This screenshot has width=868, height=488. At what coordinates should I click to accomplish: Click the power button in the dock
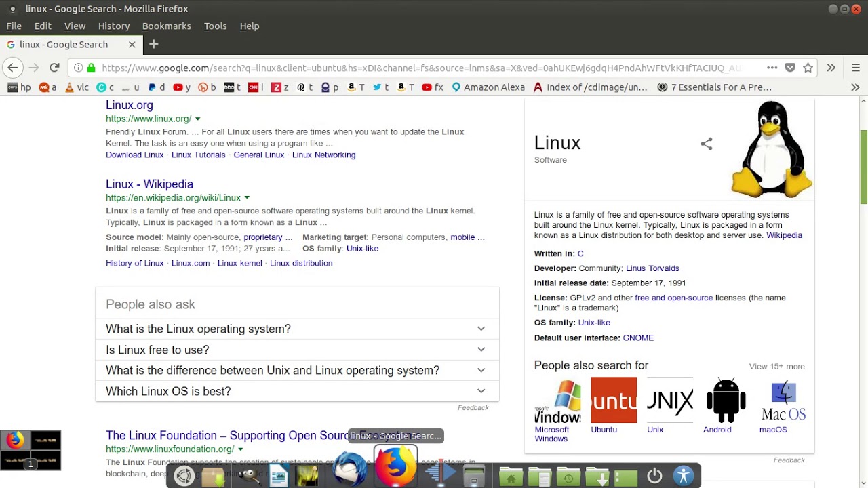[x=654, y=476]
